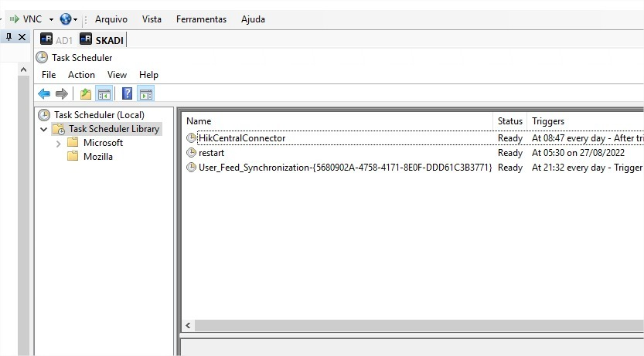Open the Ferramentas menu
644x356 pixels.
pos(201,19)
